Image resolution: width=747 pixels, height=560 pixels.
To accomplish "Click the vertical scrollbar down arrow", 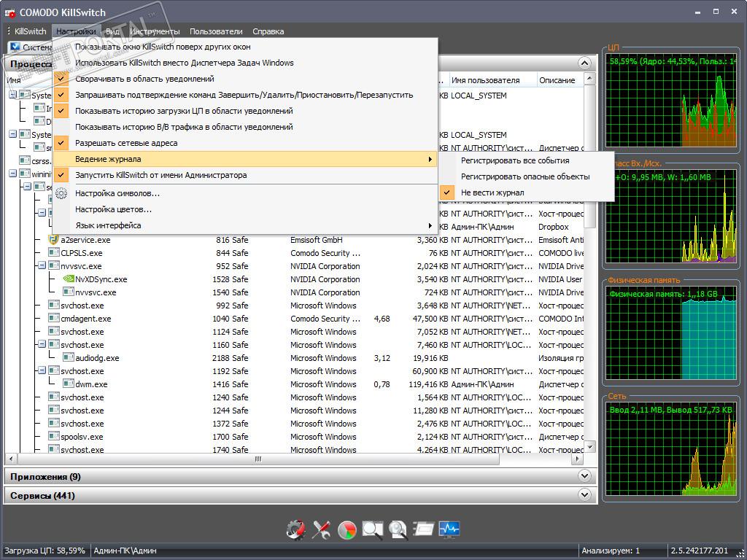I will [x=589, y=447].
